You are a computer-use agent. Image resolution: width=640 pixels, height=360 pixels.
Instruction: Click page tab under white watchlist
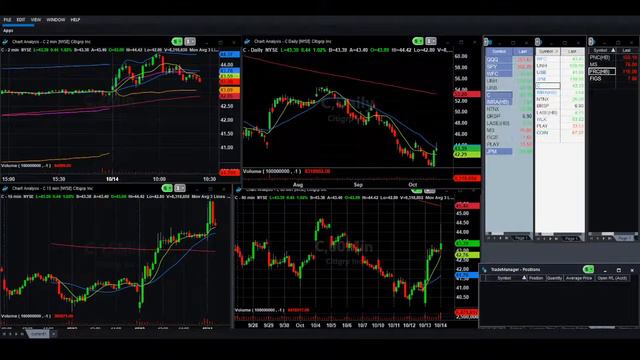[x=571, y=238]
